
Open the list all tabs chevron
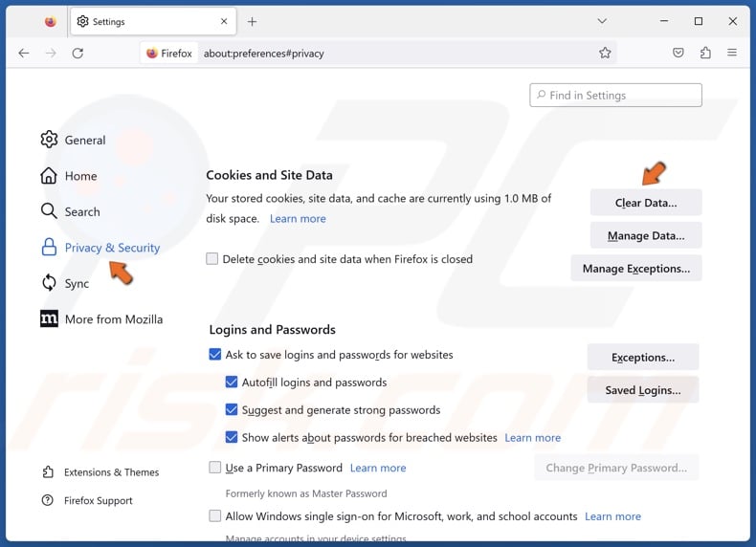tap(602, 21)
